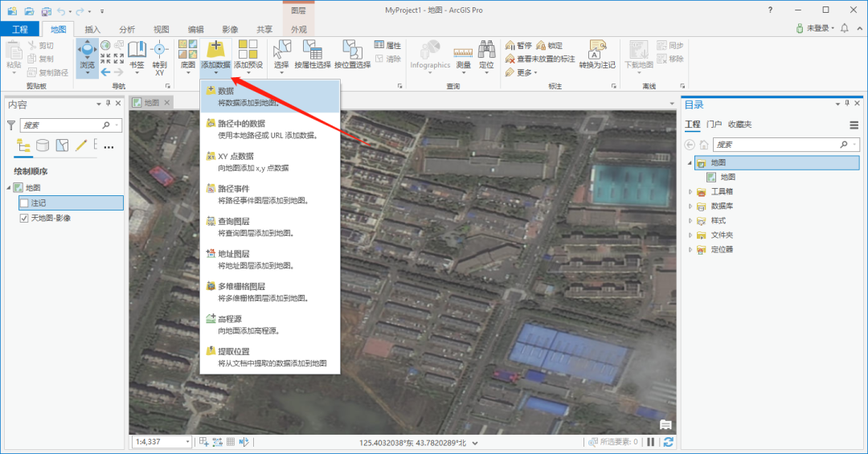Viewport: 868px width, 454px height.
Task: Select the Measure (测量) ruler tool
Action: click(x=463, y=53)
